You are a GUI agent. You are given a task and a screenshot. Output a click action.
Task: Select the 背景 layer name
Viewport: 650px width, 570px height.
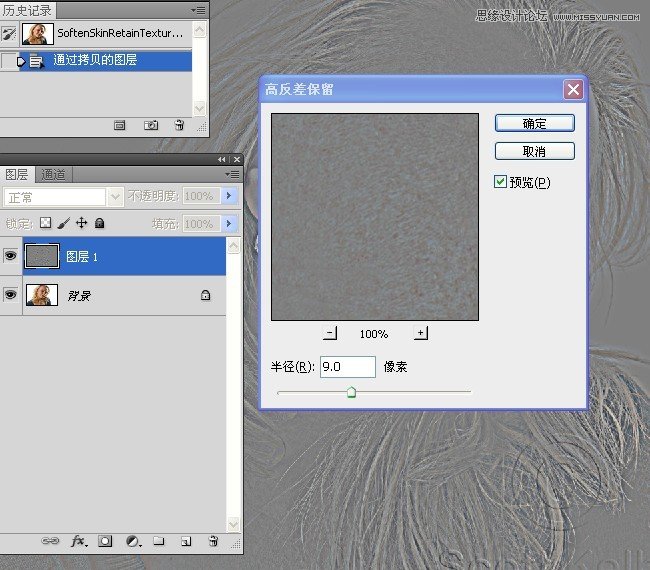pos(79,296)
